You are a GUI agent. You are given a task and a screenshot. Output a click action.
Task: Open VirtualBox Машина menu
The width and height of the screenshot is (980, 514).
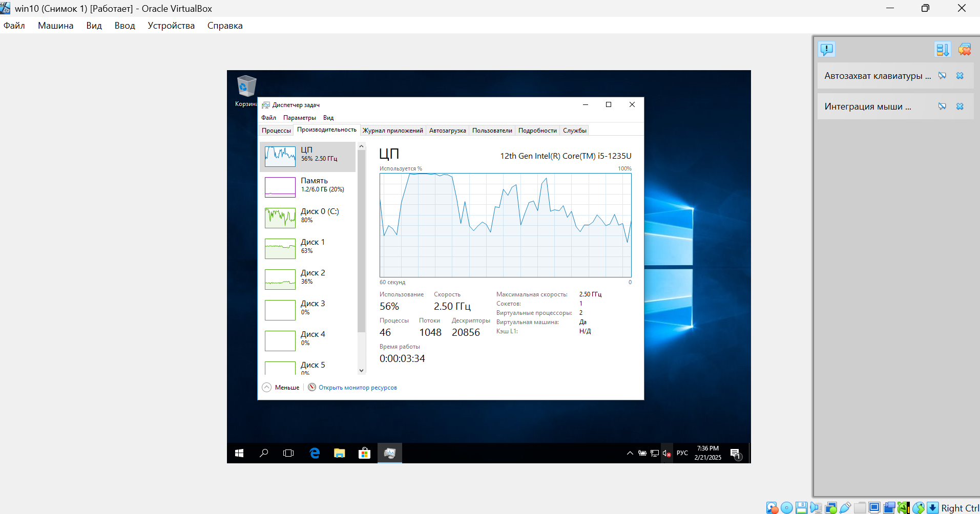55,26
